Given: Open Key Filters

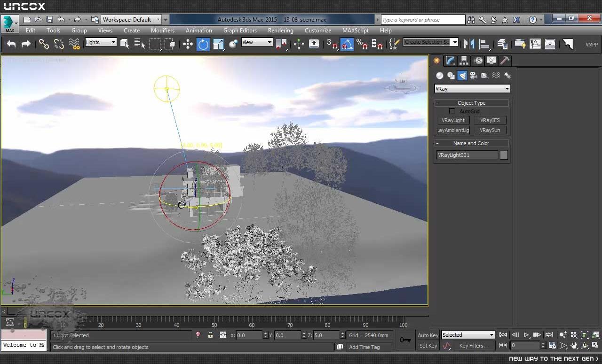Looking at the screenshot, I should pos(474,346).
